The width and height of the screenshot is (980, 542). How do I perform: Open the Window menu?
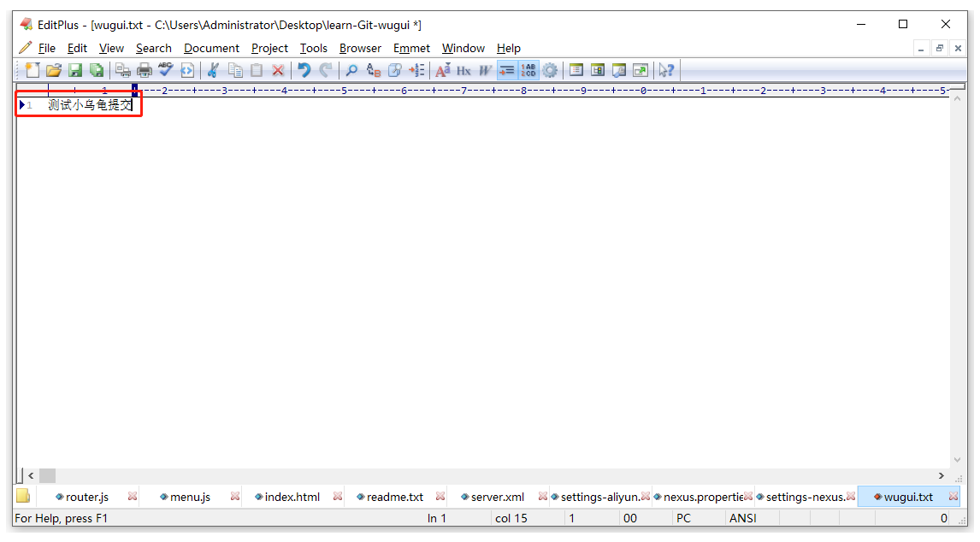point(463,48)
